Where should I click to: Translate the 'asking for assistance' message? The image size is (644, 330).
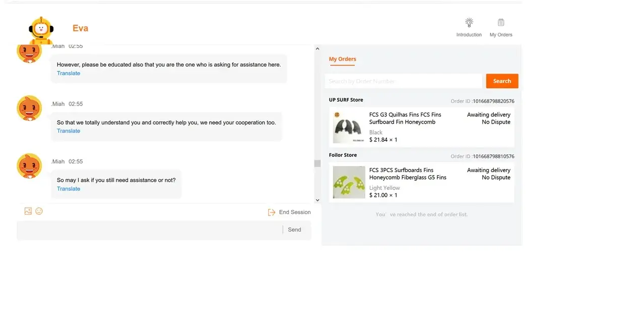tap(69, 73)
